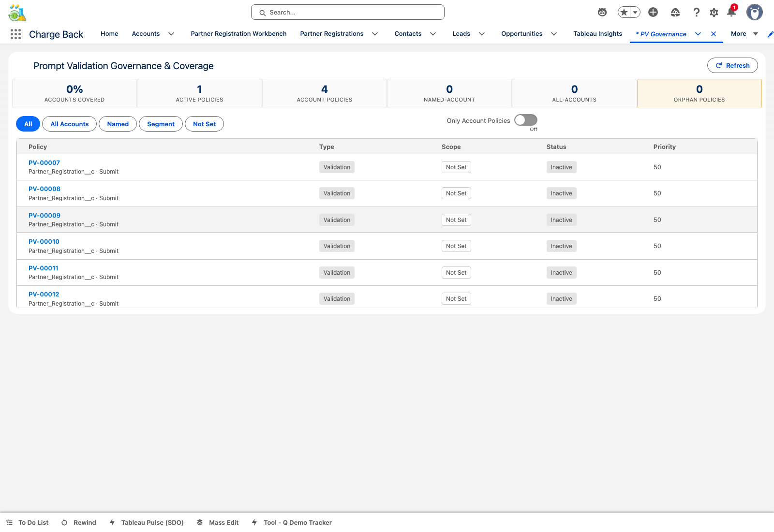Open the Contacts tab
This screenshot has height=532, width=774.
click(x=408, y=34)
